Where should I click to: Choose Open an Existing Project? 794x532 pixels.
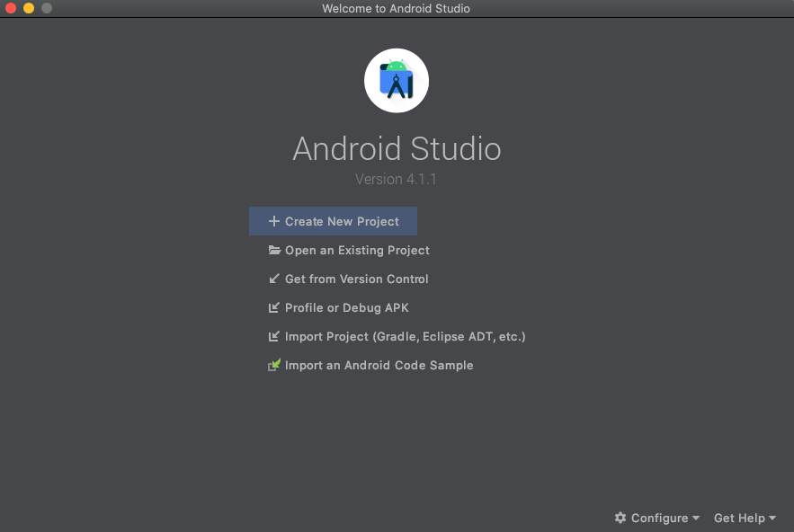coord(356,250)
